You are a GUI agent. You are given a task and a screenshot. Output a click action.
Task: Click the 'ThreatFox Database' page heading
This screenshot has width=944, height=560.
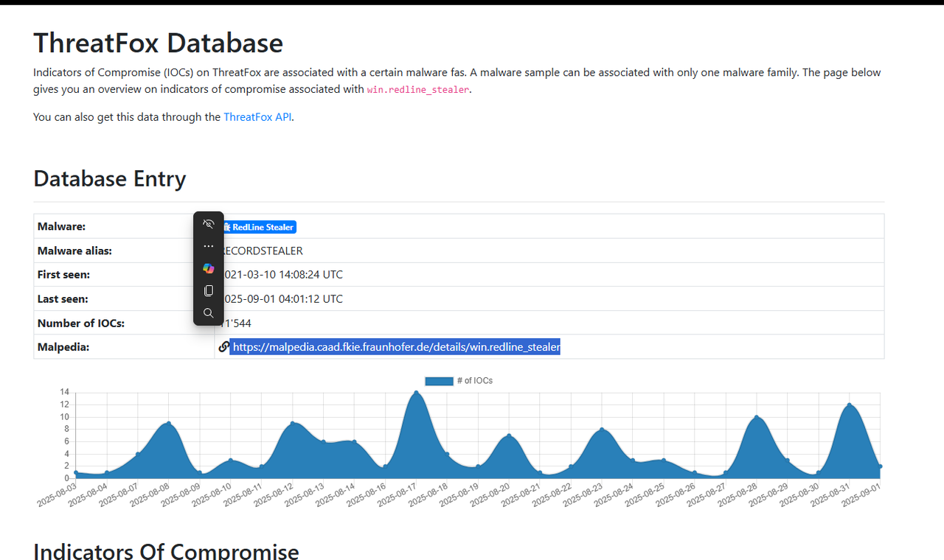[x=159, y=43]
